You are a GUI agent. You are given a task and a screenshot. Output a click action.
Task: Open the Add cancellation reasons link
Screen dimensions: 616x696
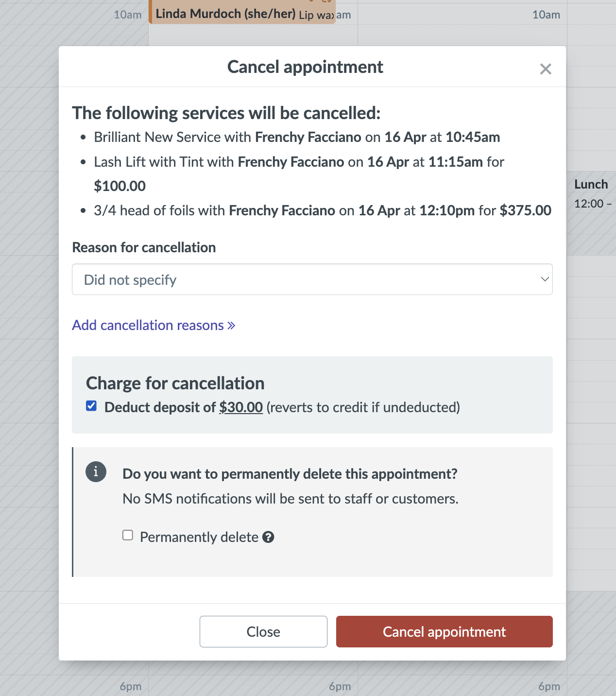click(x=148, y=325)
